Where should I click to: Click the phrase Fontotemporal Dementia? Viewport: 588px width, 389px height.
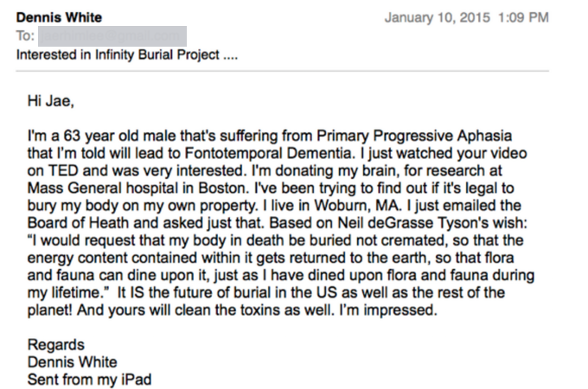click(269, 153)
